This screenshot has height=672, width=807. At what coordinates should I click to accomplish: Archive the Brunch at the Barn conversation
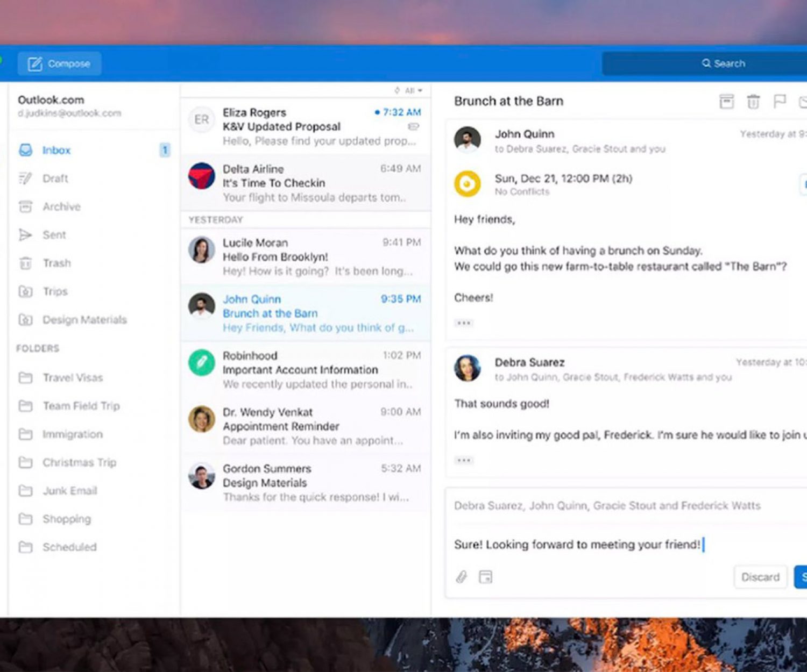point(726,101)
